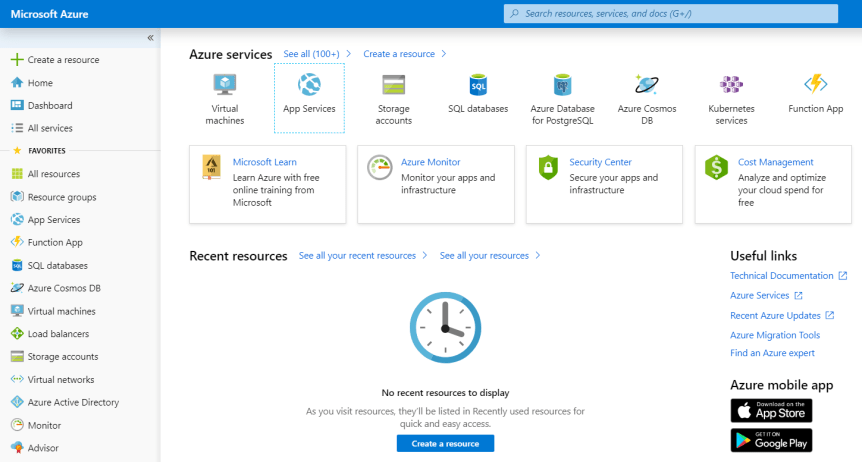
Task: Open Resource groups from sidebar favorites
Action: [61, 197]
